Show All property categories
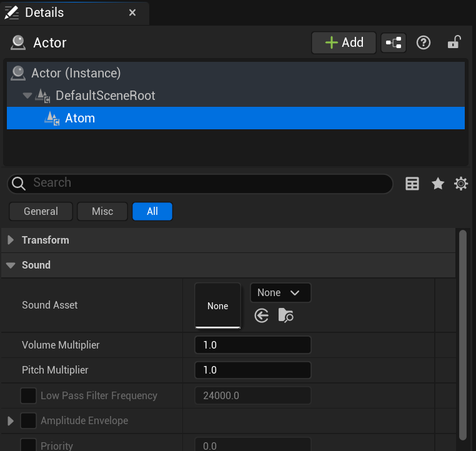 tap(152, 212)
